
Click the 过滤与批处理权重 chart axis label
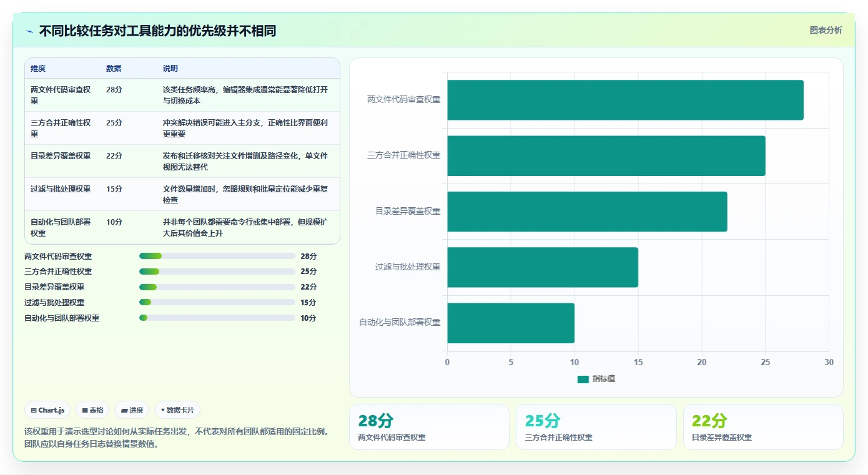[408, 267]
